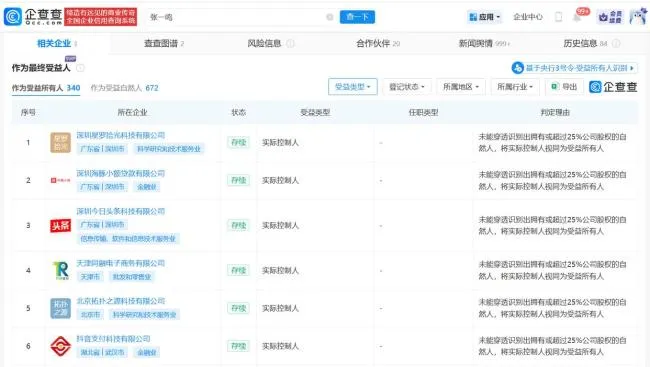Click 实际控制人 cell in row 5

[280, 308]
